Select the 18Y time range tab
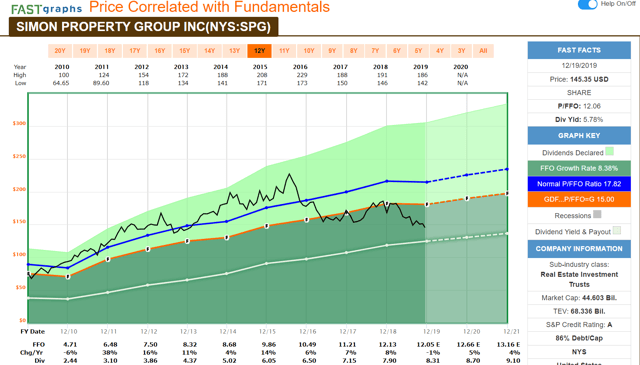Image resolution: width=640 pixels, height=365 pixels. coord(110,51)
